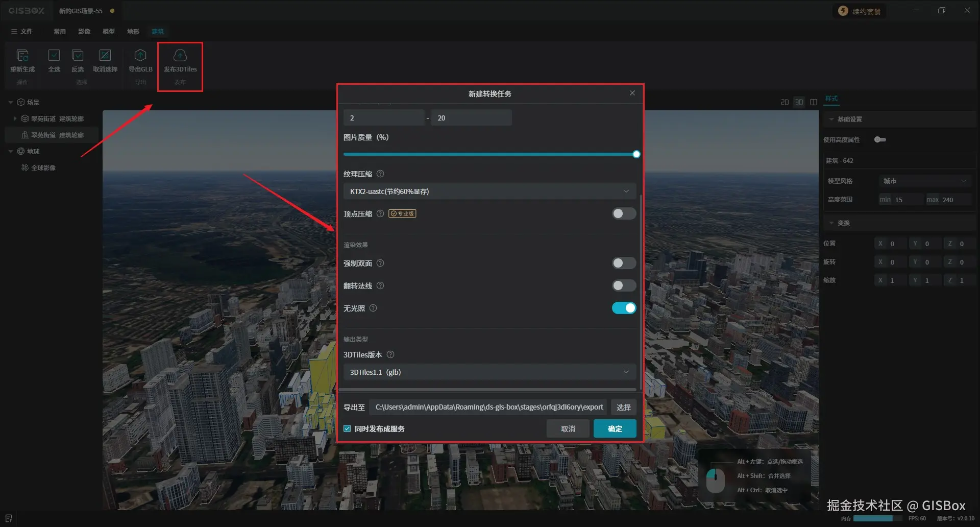The image size is (980, 527).
Task: Click the 图片质量 slider handle
Action: click(x=636, y=154)
